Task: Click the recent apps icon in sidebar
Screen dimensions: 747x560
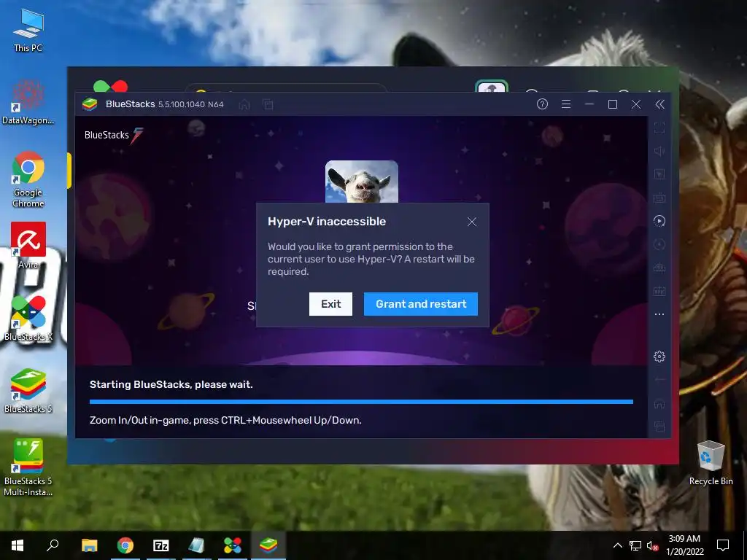Action: pos(659,426)
